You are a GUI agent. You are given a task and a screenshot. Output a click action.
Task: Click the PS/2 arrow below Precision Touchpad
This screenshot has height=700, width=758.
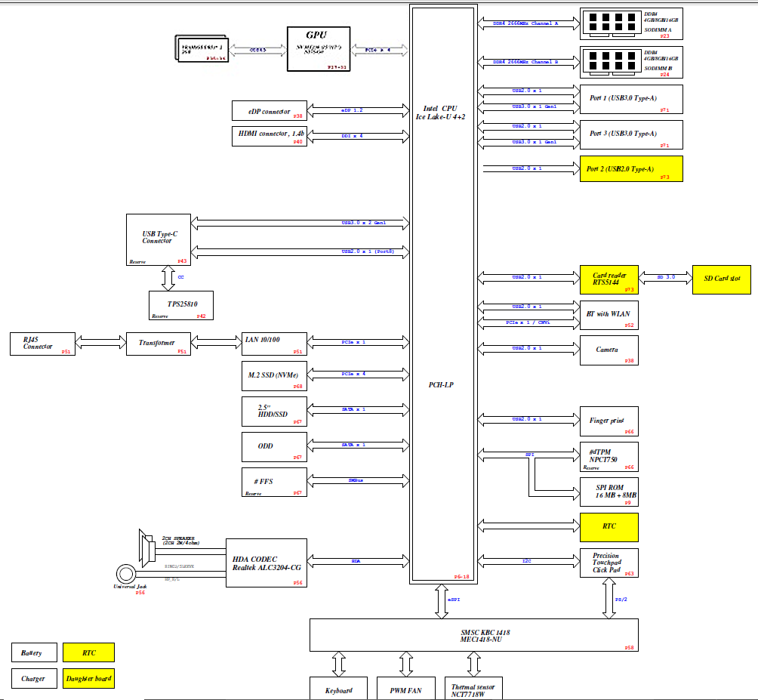point(609,598)
